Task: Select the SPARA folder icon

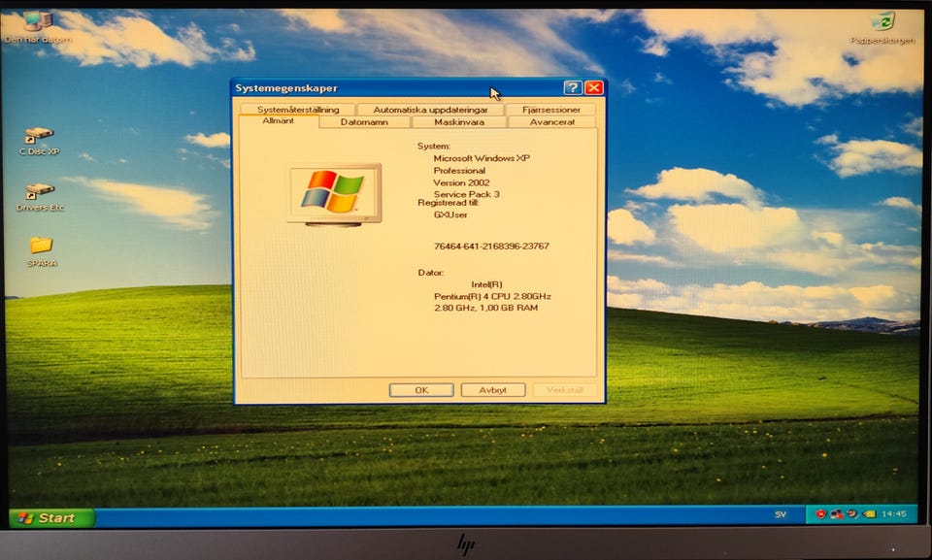Action: pos(42,252)
